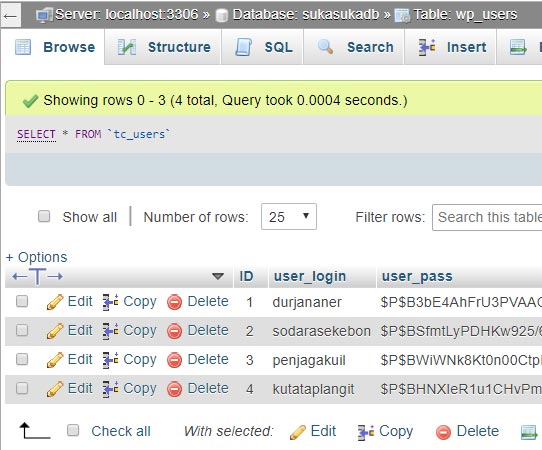Image resolution: width=542 pixels, height=450 pixels.
Task: Click With selected Copy text link
Action: [x=396, y=432]
